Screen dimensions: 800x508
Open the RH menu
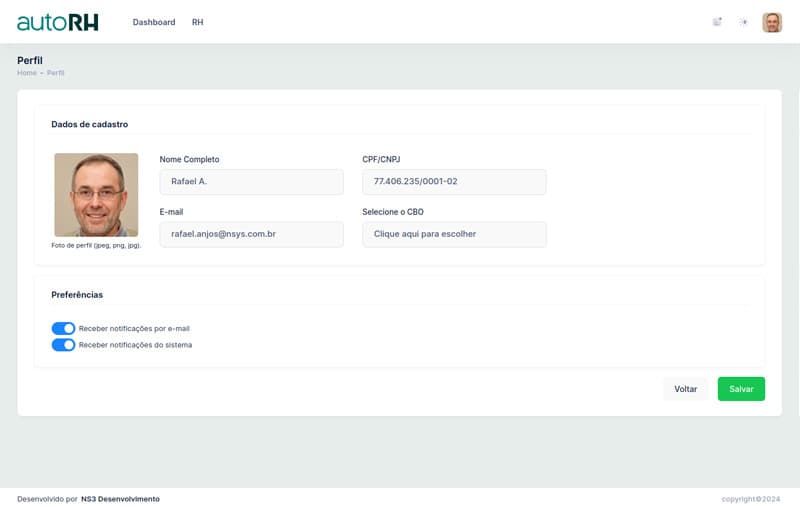pos(197,22)
